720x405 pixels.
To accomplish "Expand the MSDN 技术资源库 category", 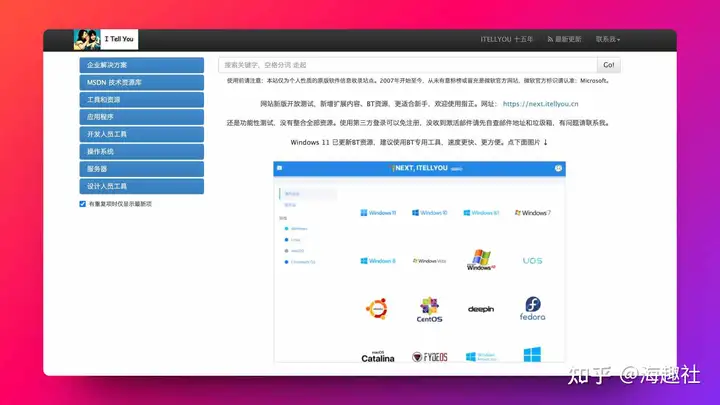I will coord(128,82).
